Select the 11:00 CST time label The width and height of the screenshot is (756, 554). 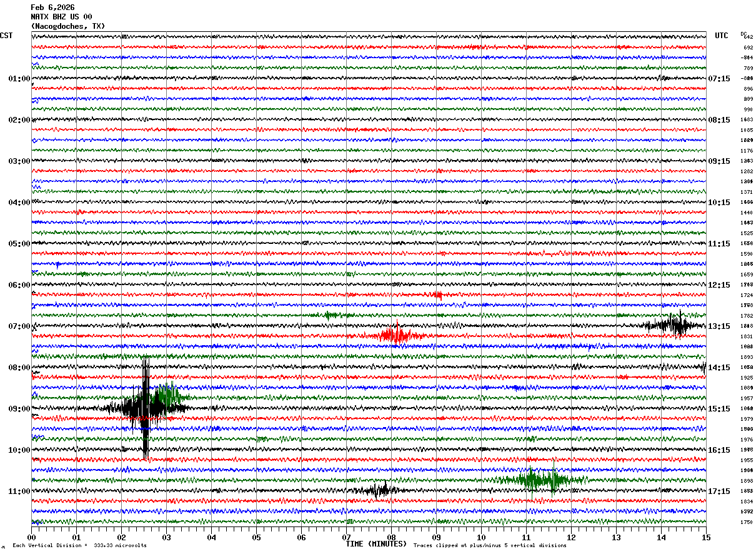(19, 491)
